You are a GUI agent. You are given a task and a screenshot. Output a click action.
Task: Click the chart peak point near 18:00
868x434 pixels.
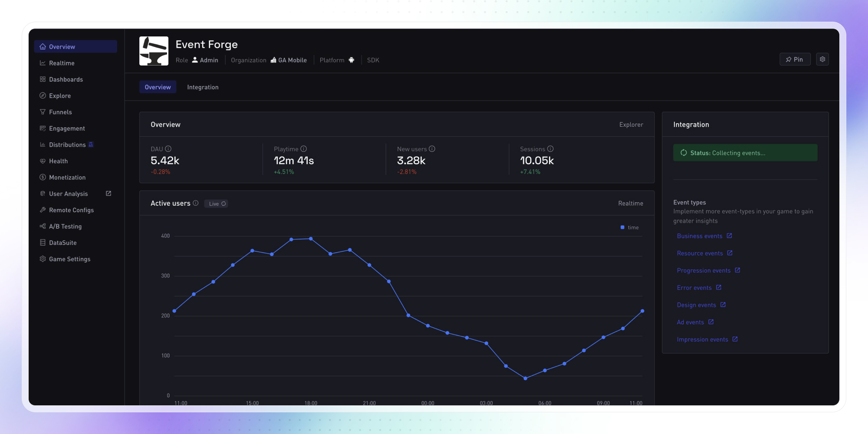(311, 239)
